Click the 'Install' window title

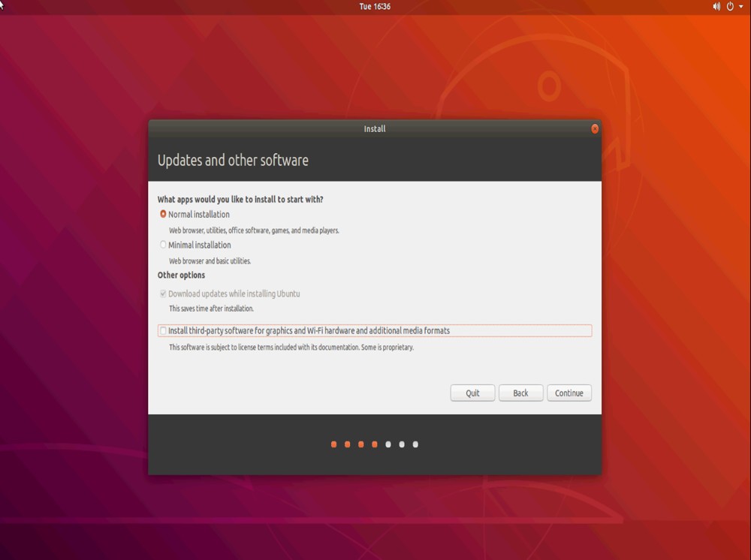tap(375, 129)
